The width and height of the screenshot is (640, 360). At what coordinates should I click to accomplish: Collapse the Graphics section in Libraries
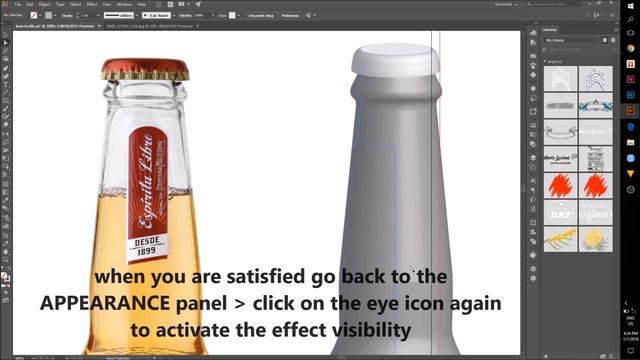545,62
